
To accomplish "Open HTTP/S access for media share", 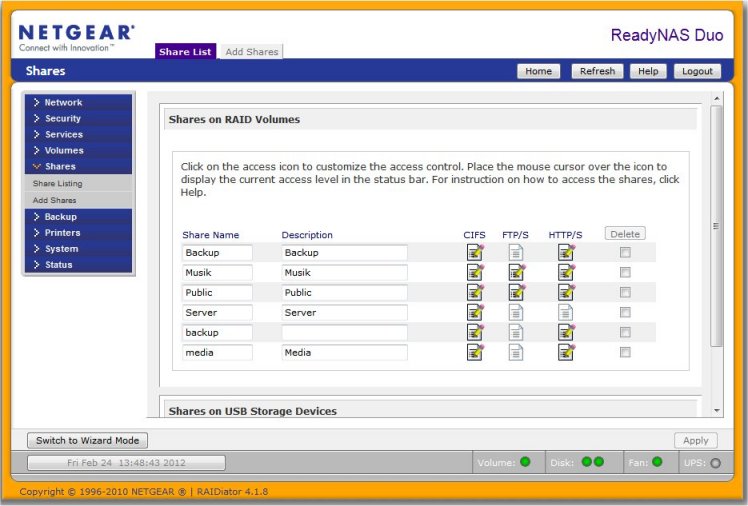I will coord(566,352).
